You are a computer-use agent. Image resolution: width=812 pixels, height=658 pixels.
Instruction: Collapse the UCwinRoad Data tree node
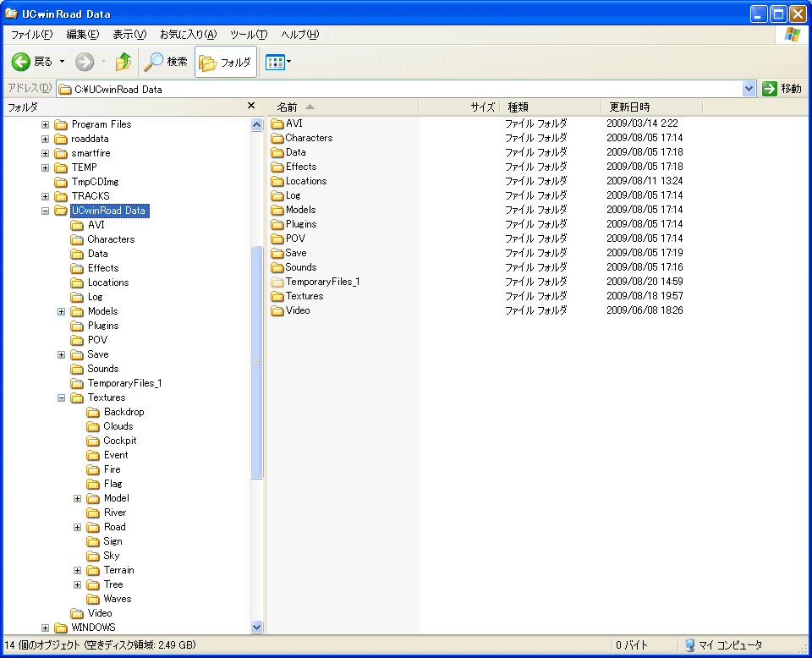(45, 211)
